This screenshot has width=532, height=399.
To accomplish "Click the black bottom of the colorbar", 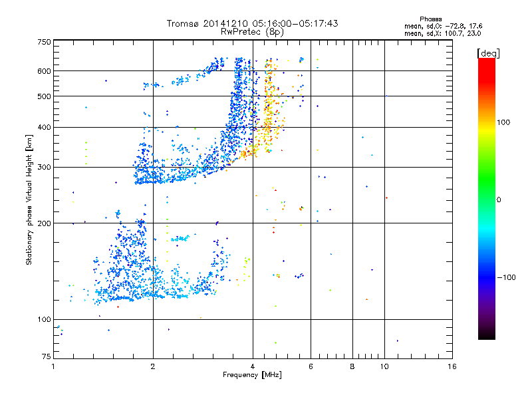I will pyautogui.click(x=487, y=334).
